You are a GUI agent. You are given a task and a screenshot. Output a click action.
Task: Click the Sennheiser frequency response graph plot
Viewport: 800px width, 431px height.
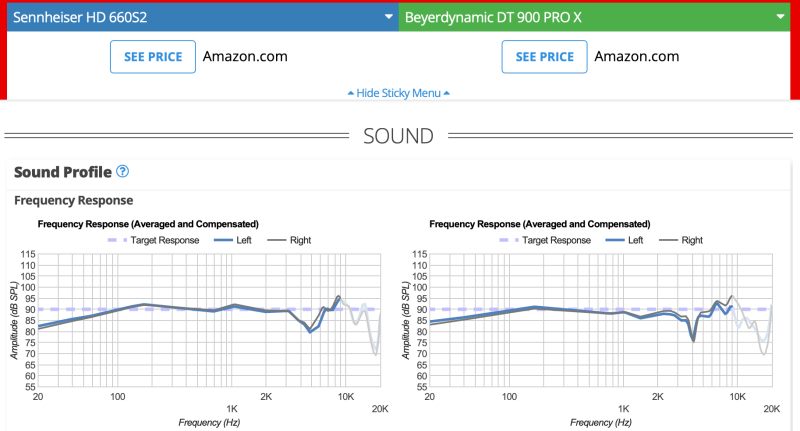[x=208, y=320]
